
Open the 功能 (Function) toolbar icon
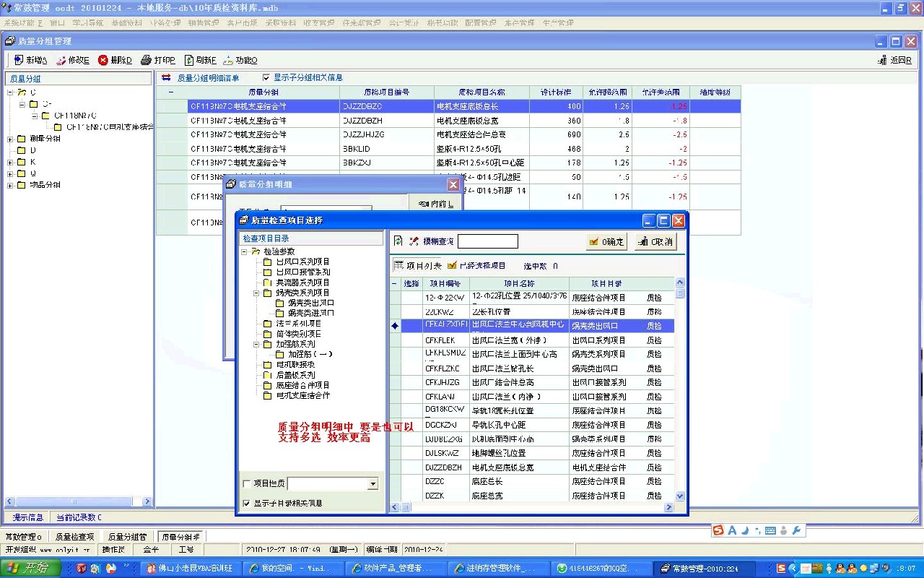pyautogui.click(x=229, y=60)
